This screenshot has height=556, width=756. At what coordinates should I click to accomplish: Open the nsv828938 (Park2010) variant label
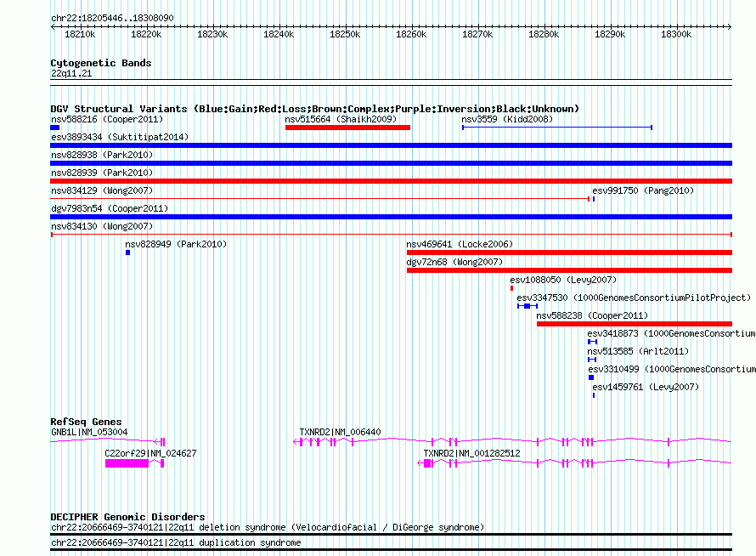click(102, 155)
